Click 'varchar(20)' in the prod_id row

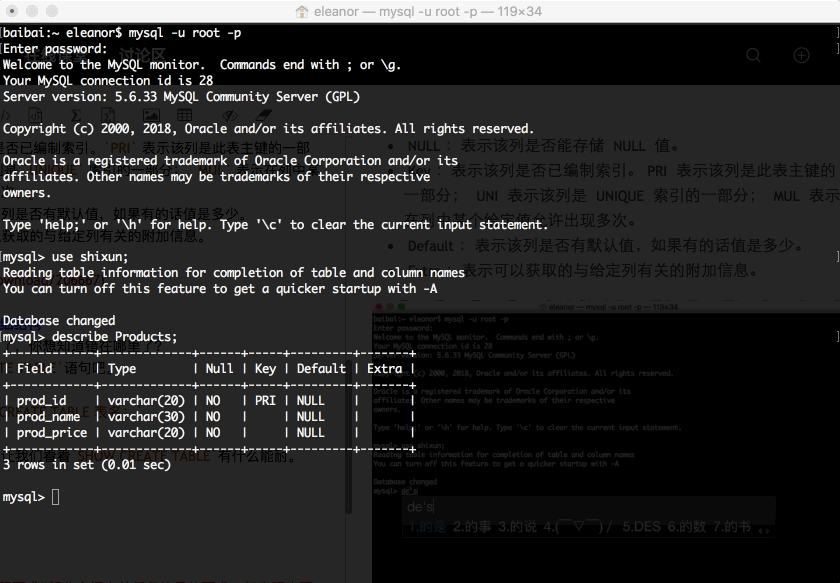pyautogui.click(x=146, y=401)
